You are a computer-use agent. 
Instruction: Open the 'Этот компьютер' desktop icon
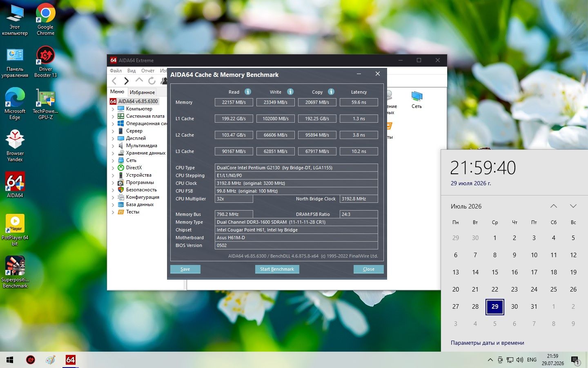[x=15, y=19]
